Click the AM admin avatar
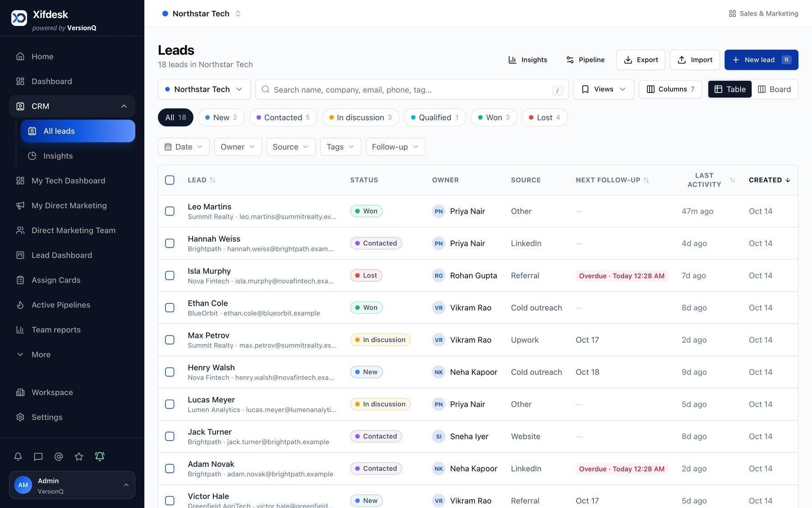Image resolution: width=812 pixels, height=508 pixels. point(23,485)
